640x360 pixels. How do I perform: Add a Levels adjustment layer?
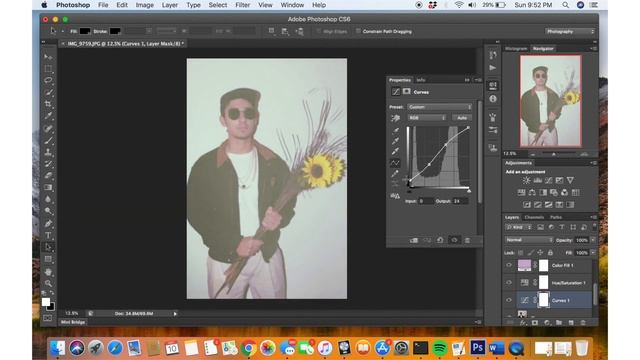coord(538,180)
